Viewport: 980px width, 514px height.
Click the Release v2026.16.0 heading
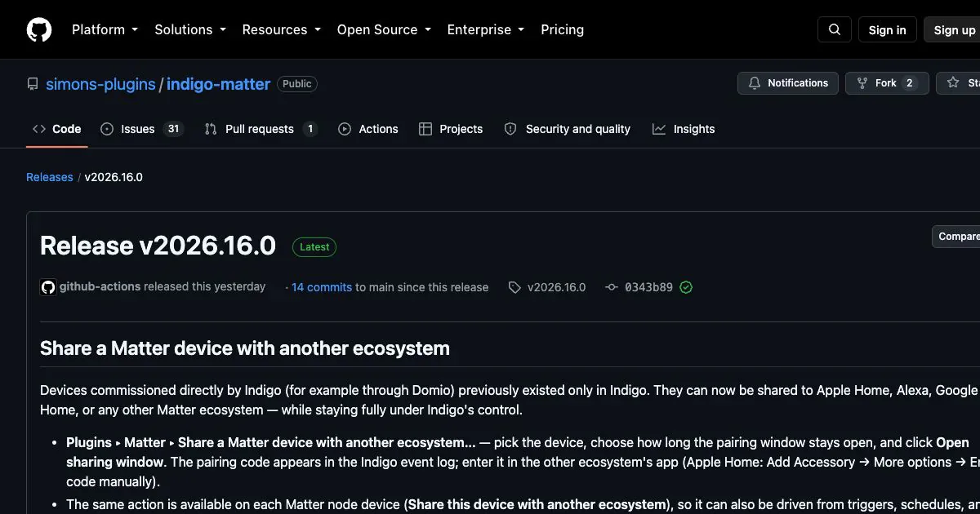coord(158,246)
